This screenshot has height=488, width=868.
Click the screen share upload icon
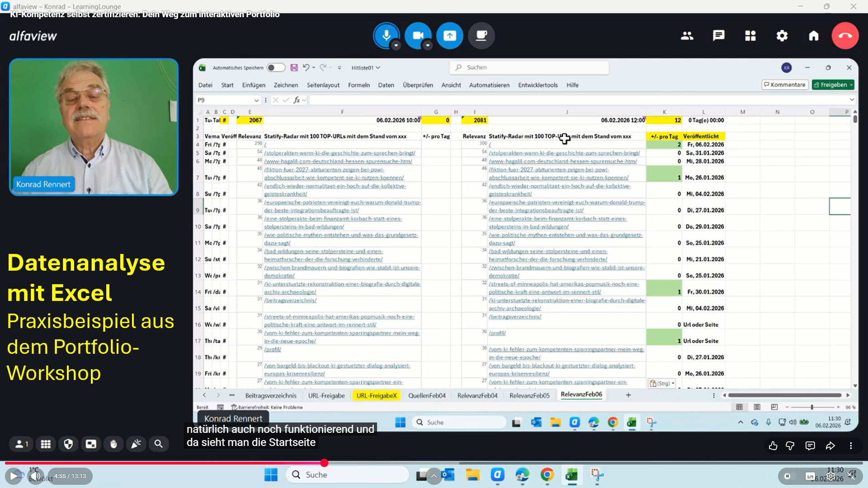tap(449, 35)
